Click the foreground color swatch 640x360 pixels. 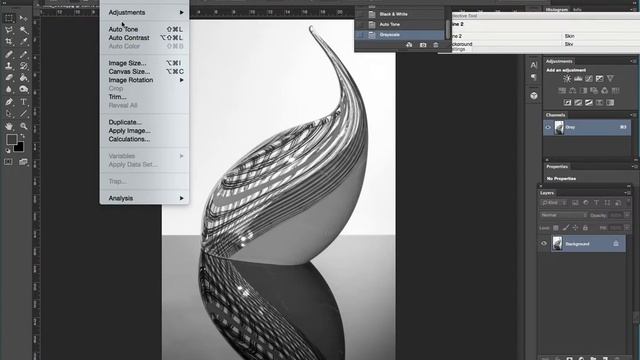point(11,140)
